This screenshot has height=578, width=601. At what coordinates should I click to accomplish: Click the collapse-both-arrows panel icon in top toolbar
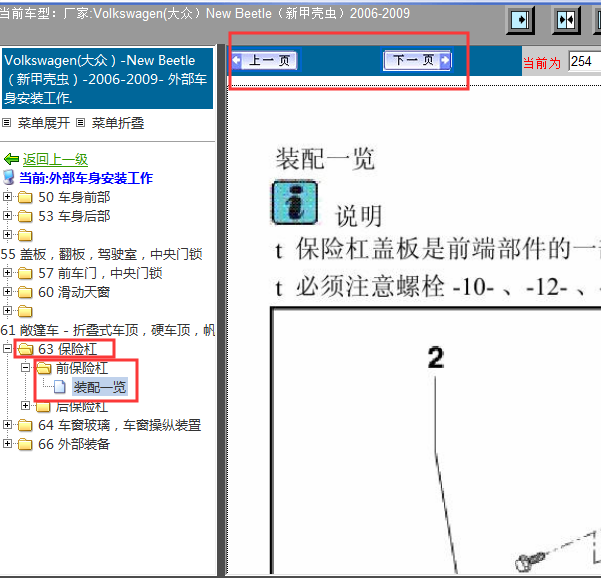[x=566, y=20]
